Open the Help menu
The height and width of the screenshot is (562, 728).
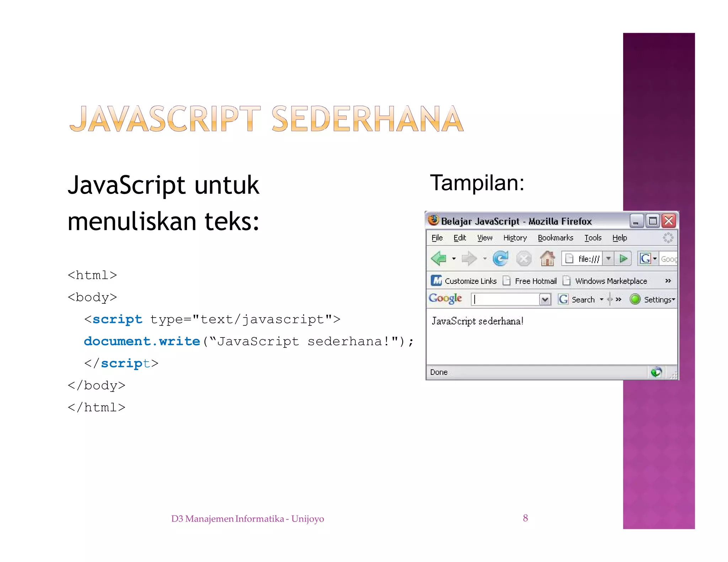[x=620, y=238]
